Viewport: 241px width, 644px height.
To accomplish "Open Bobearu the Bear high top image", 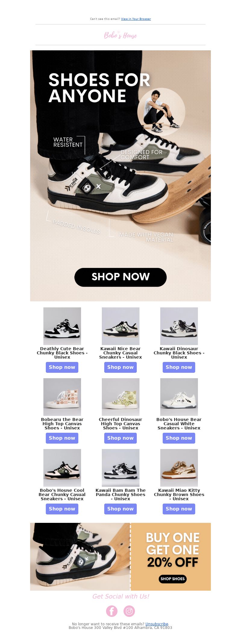I will pos(62,397).
